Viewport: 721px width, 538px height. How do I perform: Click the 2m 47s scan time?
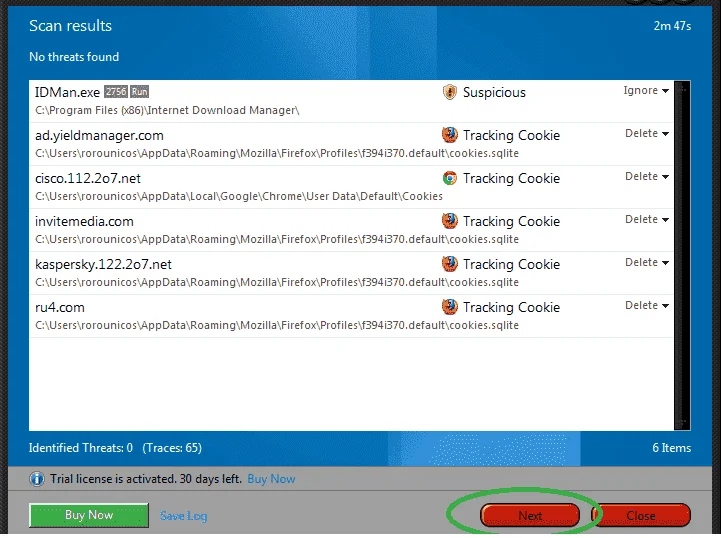pyautogui.click(x=672, y=26)
